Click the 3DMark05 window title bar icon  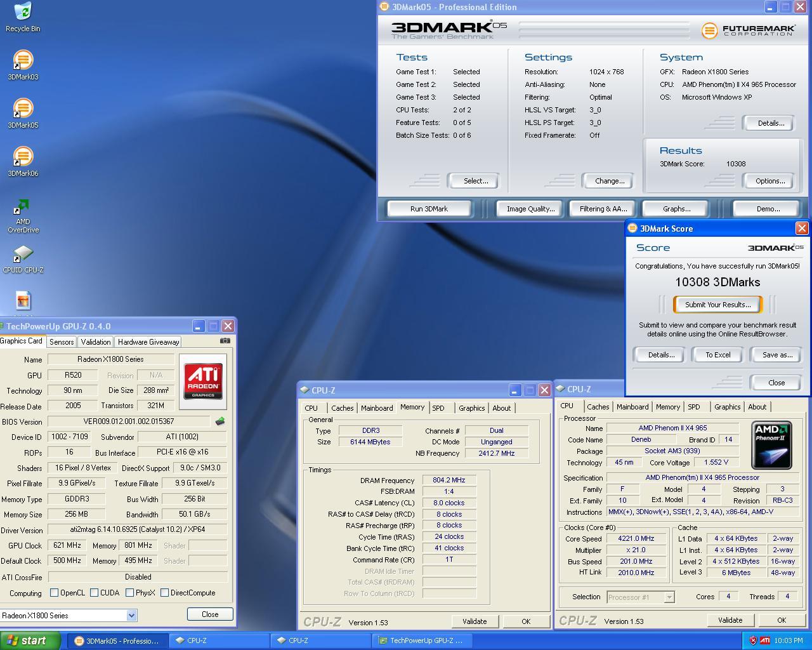pos(384,7)
